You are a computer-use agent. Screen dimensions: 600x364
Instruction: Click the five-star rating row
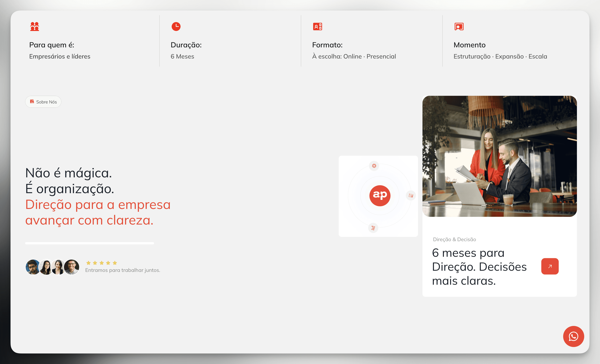point(102,263)
